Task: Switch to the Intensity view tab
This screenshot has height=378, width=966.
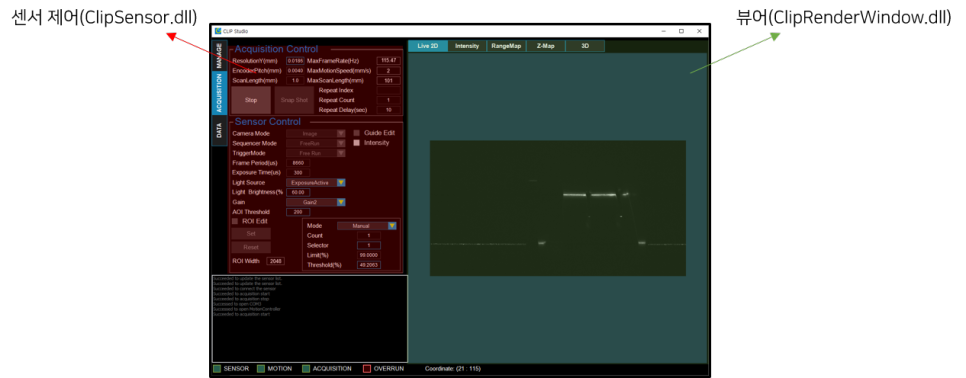Action: pos(467,46)
